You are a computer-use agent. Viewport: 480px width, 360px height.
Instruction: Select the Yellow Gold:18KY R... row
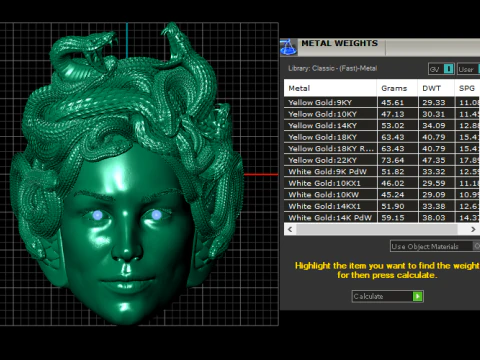382,148
